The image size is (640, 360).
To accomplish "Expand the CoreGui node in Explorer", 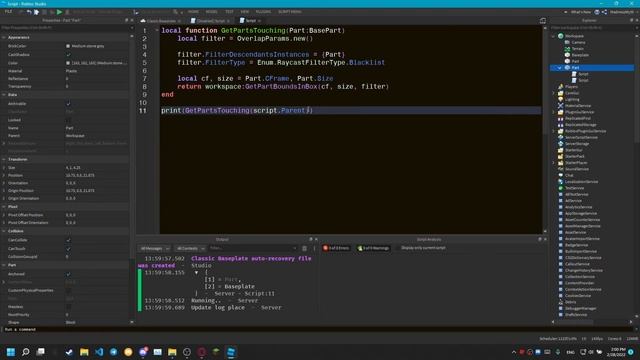I will pyautogui.click(x=553, y=93).
